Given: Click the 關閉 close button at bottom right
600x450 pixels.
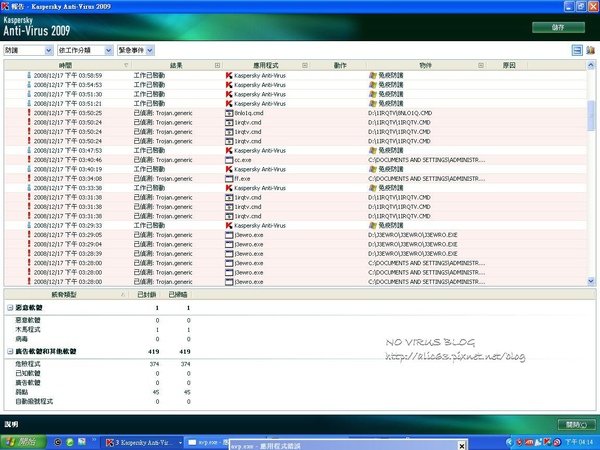Looking at the screenshot, I should (576, 424).
